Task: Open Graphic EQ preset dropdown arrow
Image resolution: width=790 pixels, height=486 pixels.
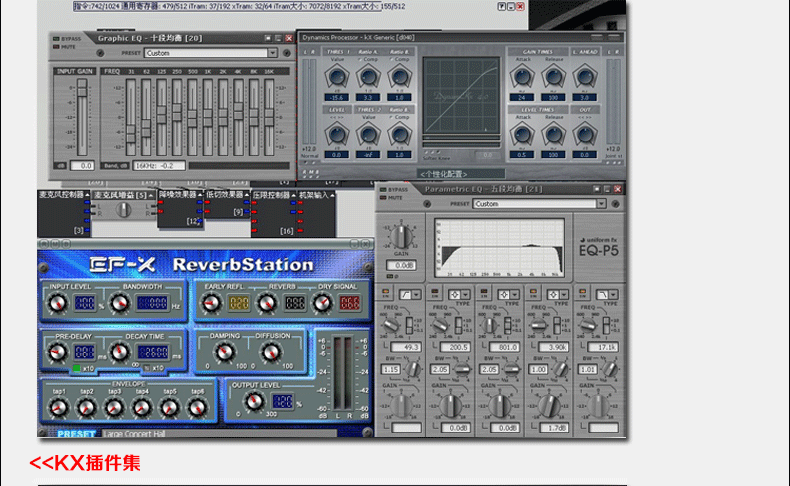Action: click(273, 53)
